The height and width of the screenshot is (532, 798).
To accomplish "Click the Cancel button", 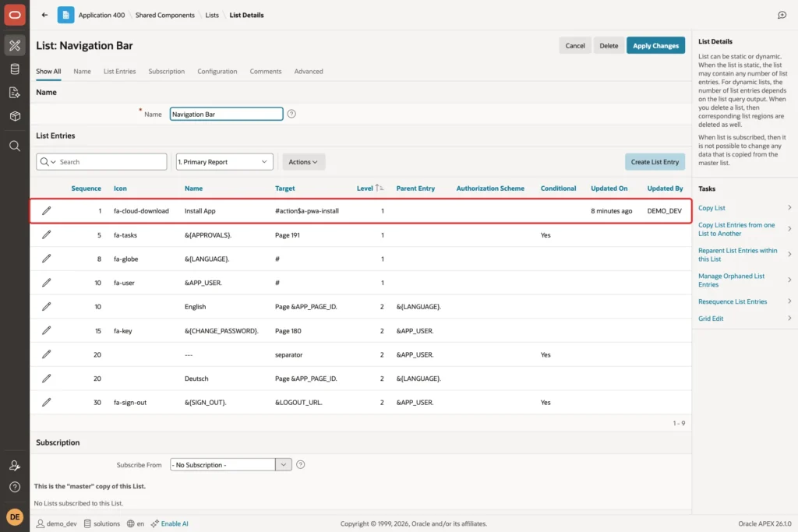I will click(x=575, y=45).
